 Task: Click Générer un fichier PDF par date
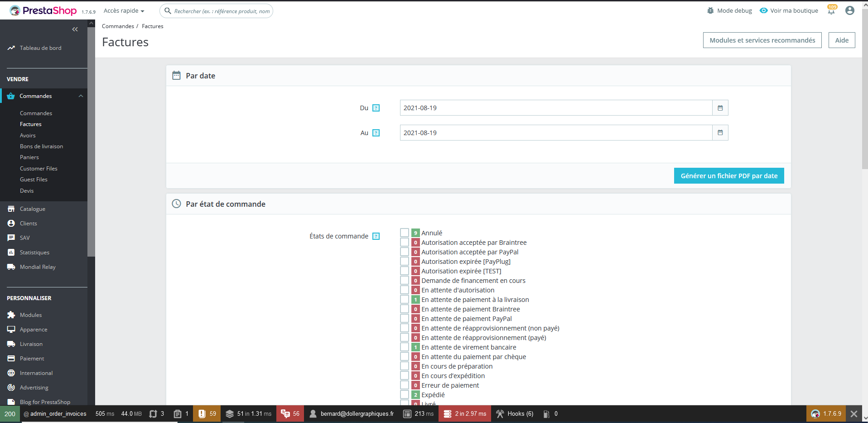point(729,176)
